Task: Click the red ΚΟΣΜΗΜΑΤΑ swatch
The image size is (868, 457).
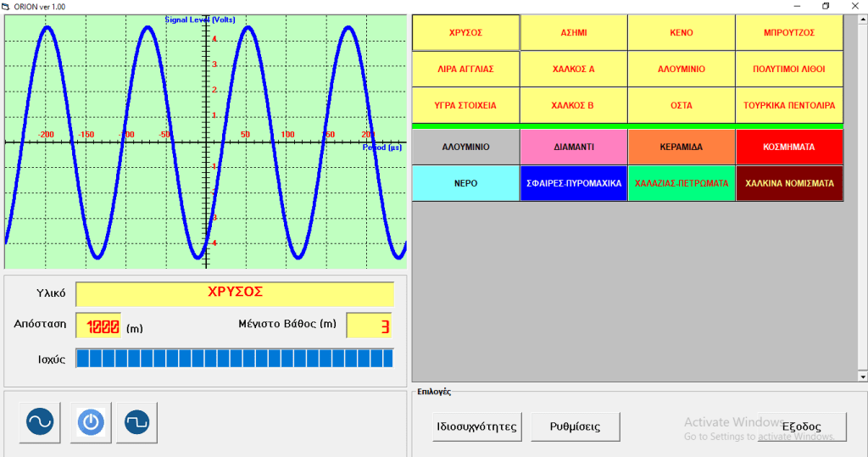Action: (x=789, y=147)
